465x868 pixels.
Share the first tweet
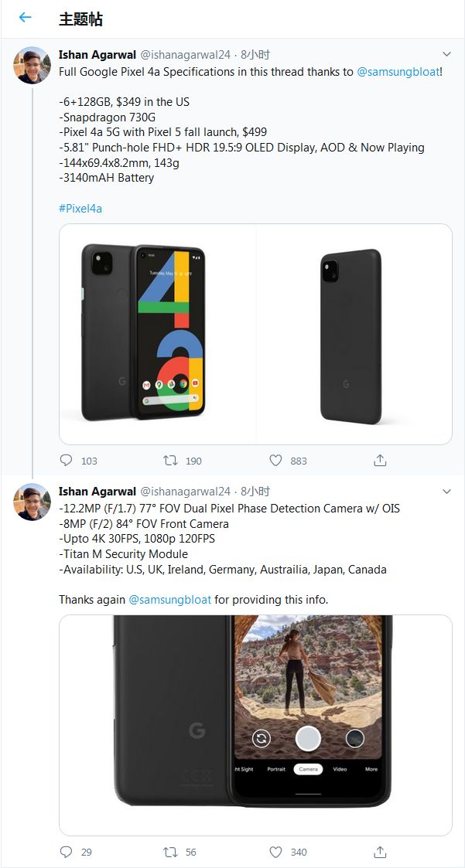[x=380, y=461]
